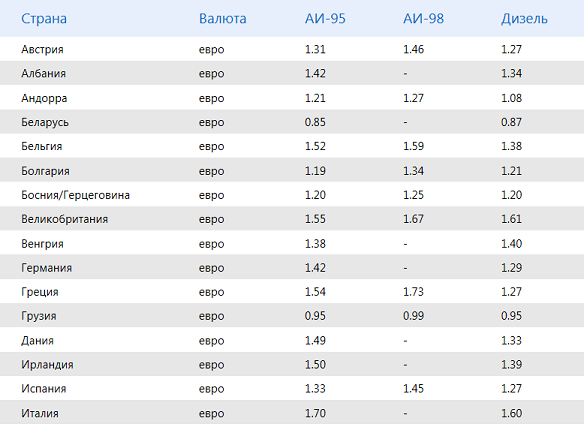Viewport: 584px width, 430px height.
Task: Click the Дания diesel price 1.33
Action: [511, 340]
